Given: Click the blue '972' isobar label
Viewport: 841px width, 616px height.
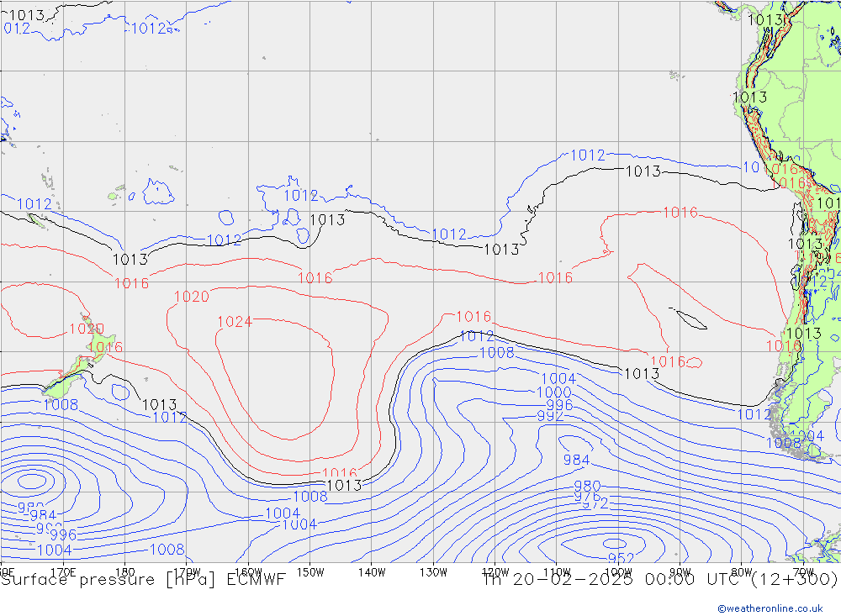Looking at the screenshot, I should (595, 504).
